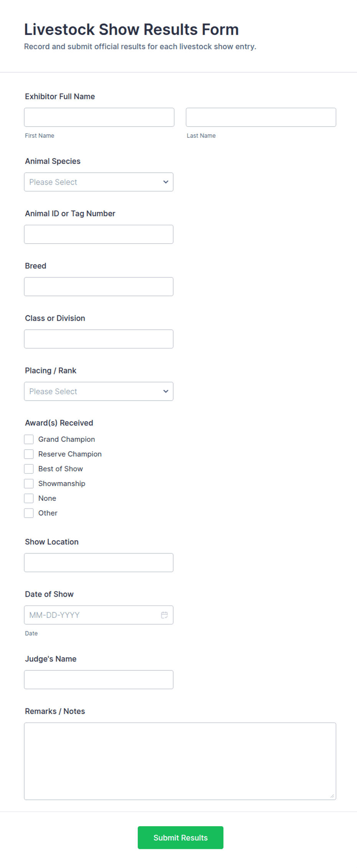This screenshot has width=357, height=868.
Task: Click the Breed text box
Action: (x=99, y=287)
